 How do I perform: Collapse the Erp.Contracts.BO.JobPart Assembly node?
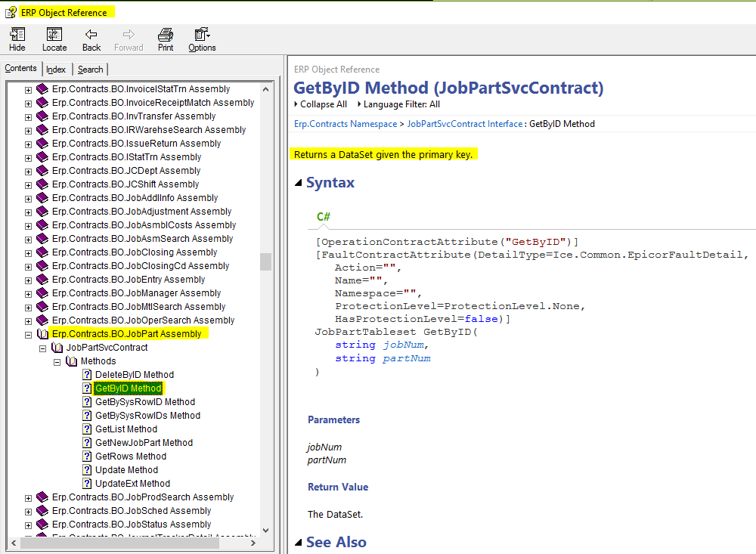click(28, 335)
